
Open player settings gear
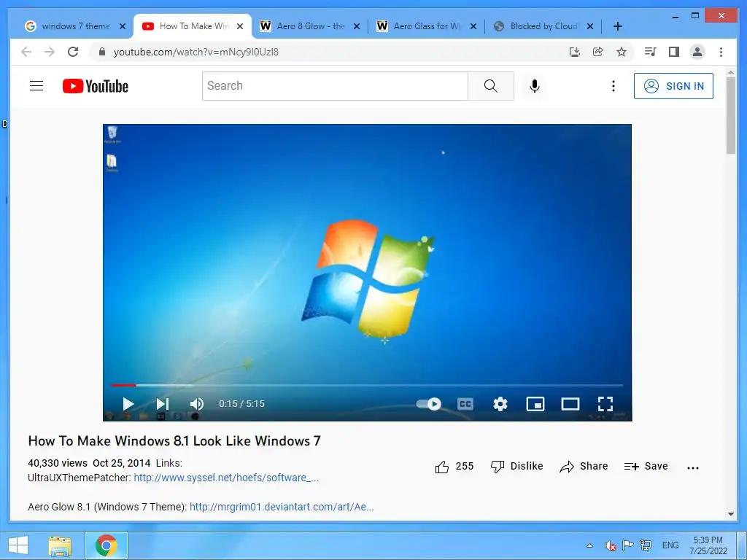(500, 404)
